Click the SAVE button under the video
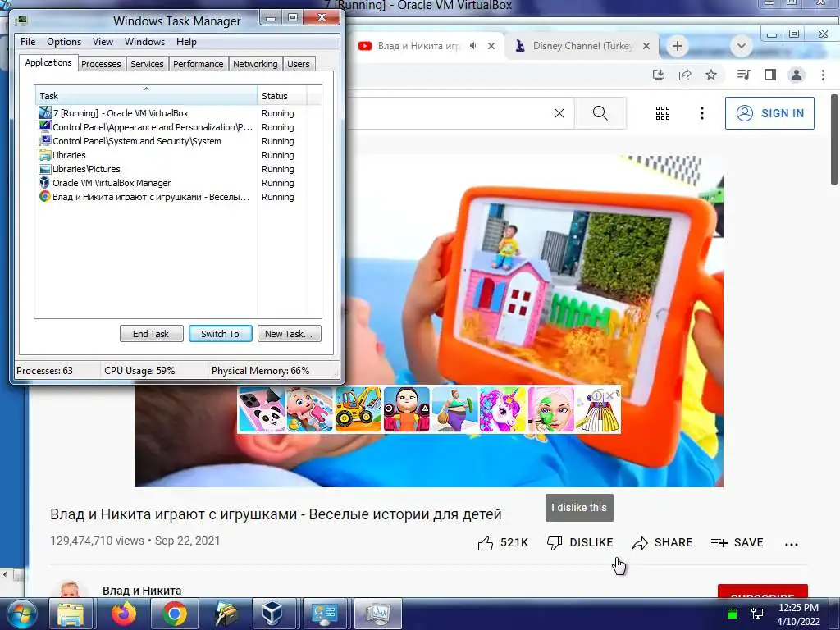This screenshot has height=630, width=840. point(737,543)
